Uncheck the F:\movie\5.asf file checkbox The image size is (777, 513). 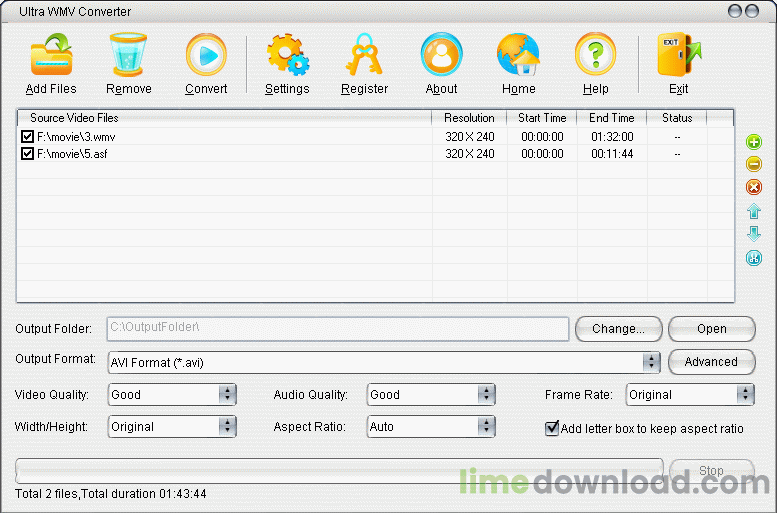(27, 154)
